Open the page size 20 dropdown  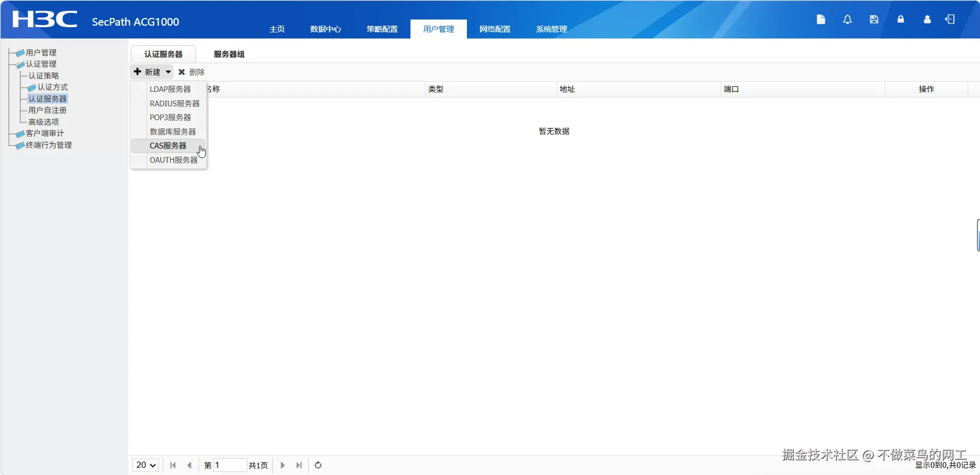click(146, 465)
